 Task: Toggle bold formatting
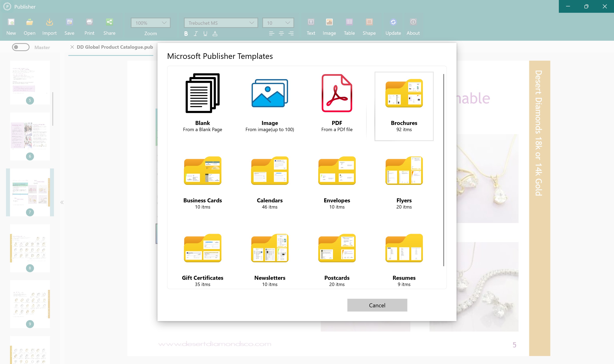[186, 34]
